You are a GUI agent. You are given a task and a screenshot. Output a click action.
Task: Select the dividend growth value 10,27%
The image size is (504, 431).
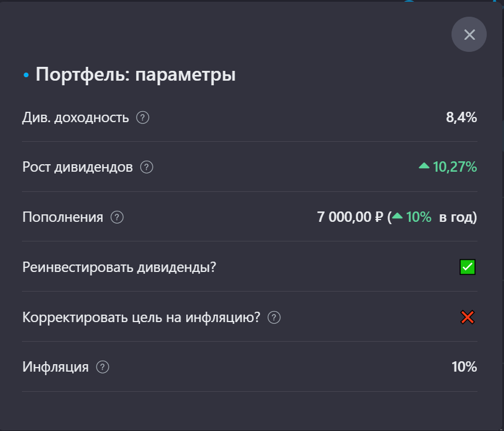[x=455, y=167]
